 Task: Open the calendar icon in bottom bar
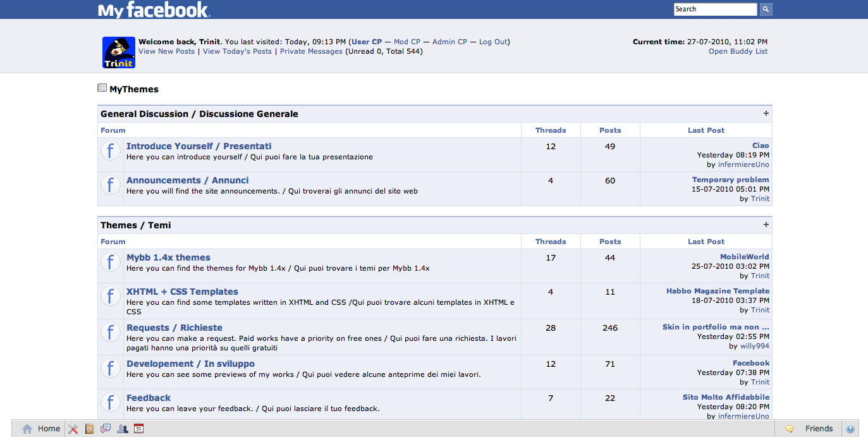[139, 429]
